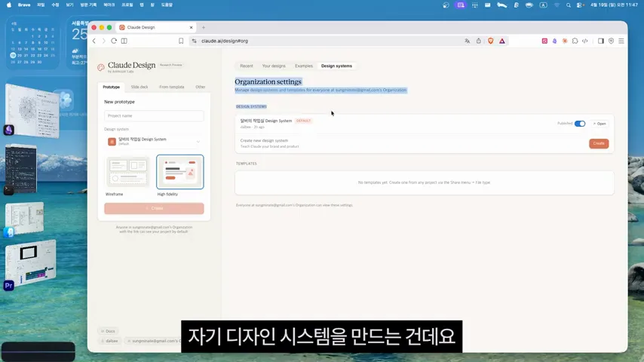This screenshot has height=362, width=644.
Task: Open the Recent tab
Action: (x=247, y=66)
